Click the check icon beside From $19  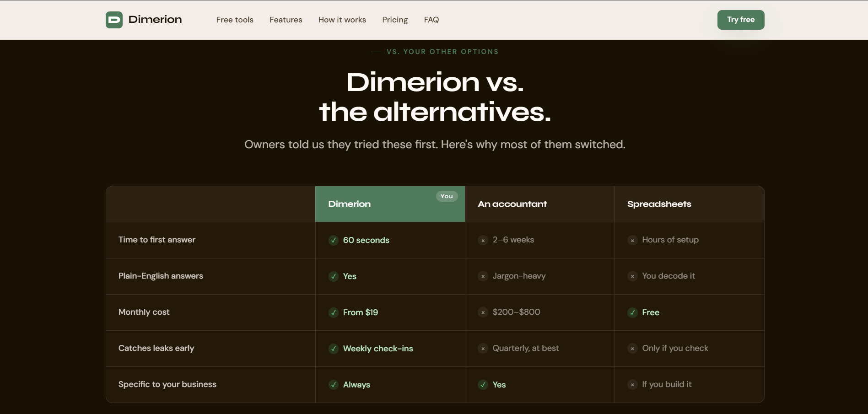[334, 312]
